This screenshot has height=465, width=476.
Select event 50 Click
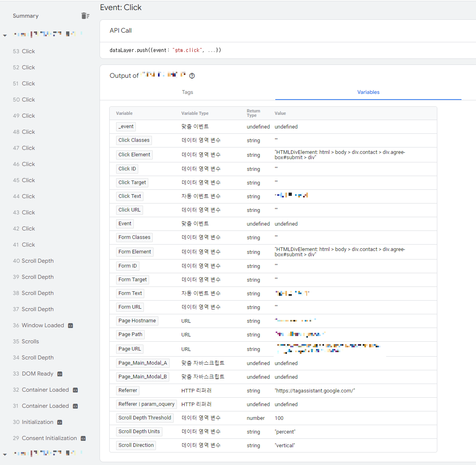[x=24, y=100]
